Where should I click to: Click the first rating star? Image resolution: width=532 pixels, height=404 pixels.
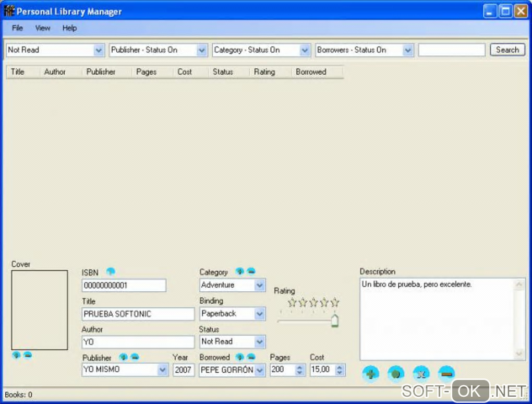coord(292,302)
